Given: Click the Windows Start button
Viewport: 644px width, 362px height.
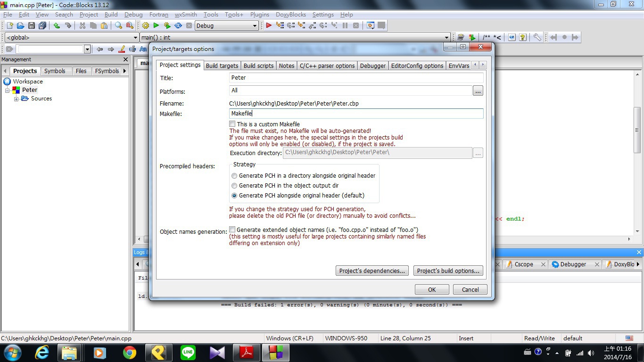Looking at the screenshot, I should (x=13, y=352).
